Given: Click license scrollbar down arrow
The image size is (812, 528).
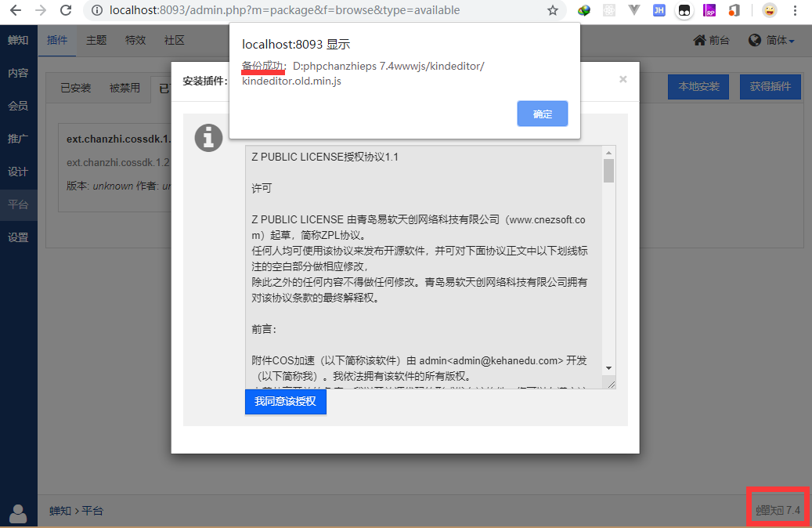Looking at the screenshot, I should click(x=608, y=368).
